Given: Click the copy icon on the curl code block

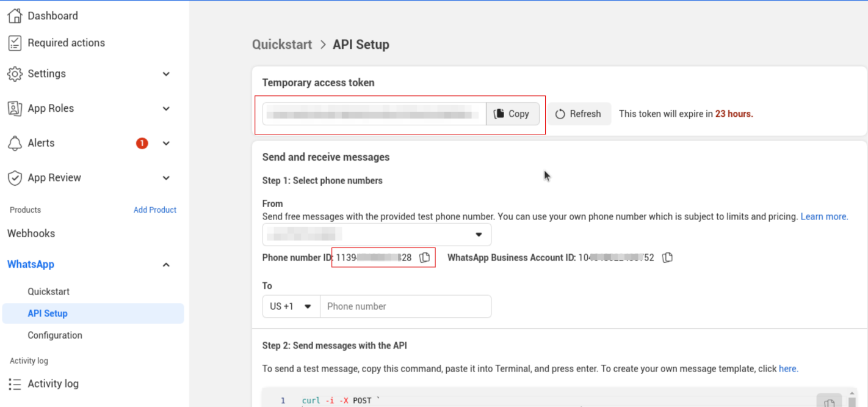Looking at the screenshot, I should 829,403.
